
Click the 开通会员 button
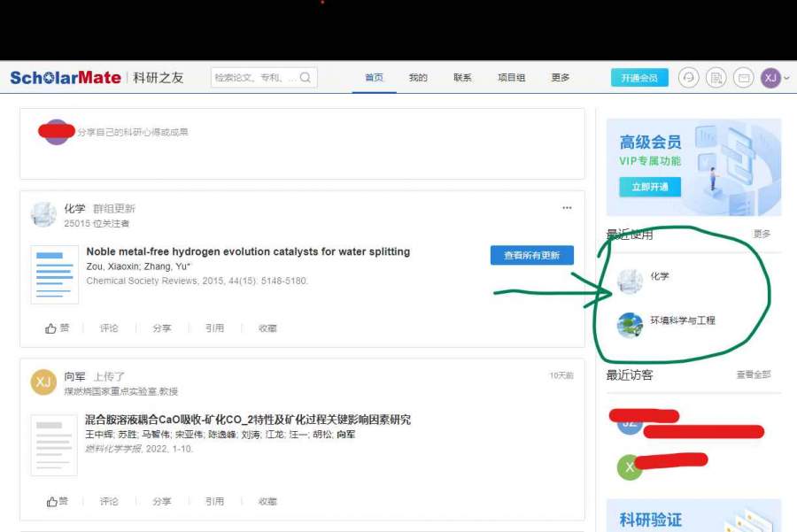pos(639,78)
